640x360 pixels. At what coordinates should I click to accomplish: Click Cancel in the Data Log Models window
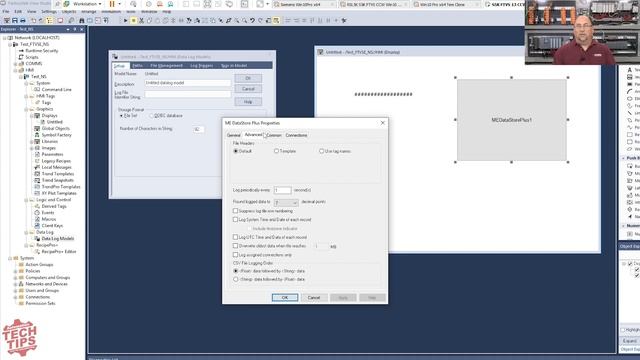[x=248, y=89]
